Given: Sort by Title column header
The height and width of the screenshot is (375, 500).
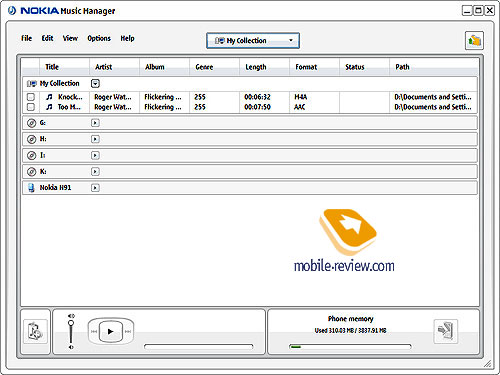Looking at the screenshot, I should pos(64,67).
